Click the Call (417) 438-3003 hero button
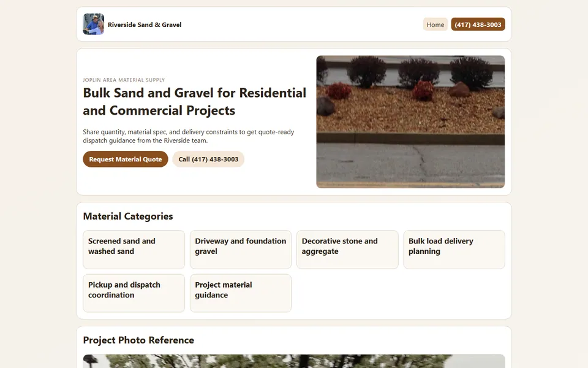Screen dimensions: 588x368 click(208, 159)
